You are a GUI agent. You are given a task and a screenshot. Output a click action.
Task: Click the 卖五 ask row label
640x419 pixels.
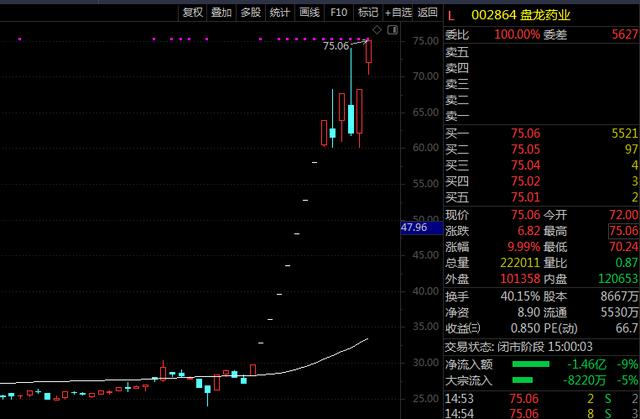click(457, 52)
